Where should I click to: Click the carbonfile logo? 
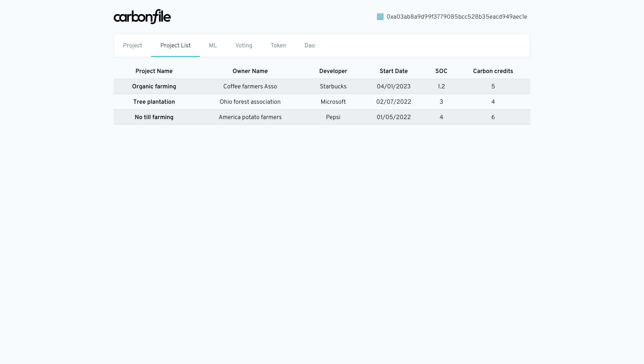142,17
